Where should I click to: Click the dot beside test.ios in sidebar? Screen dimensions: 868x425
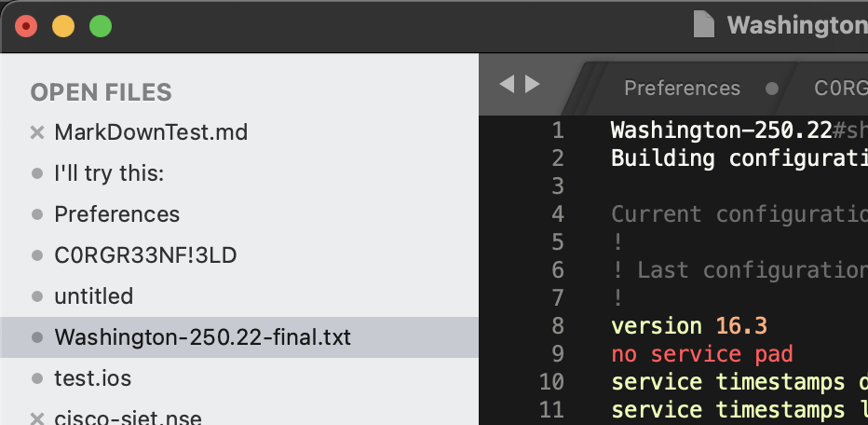click(37, 378)
